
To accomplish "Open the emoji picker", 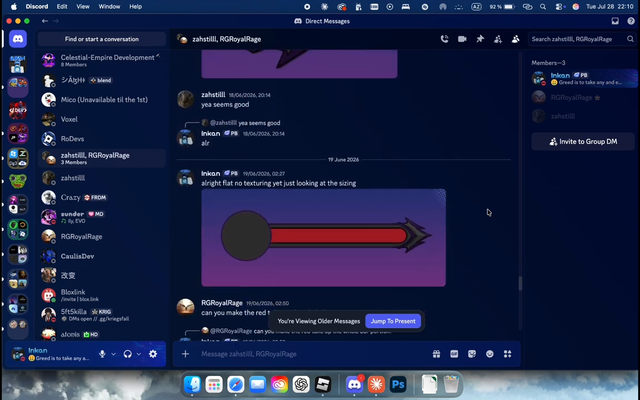I will point(490,354).
